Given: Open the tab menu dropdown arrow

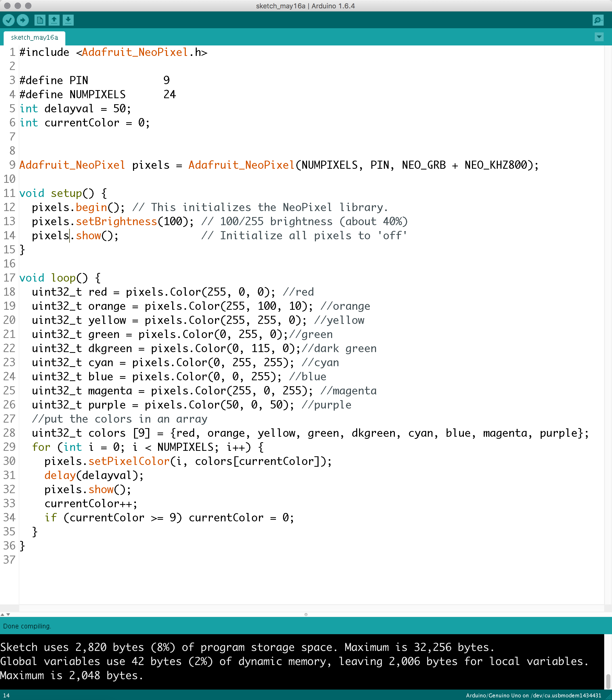Looking at the screenshot, I should (x=599, y=37).
